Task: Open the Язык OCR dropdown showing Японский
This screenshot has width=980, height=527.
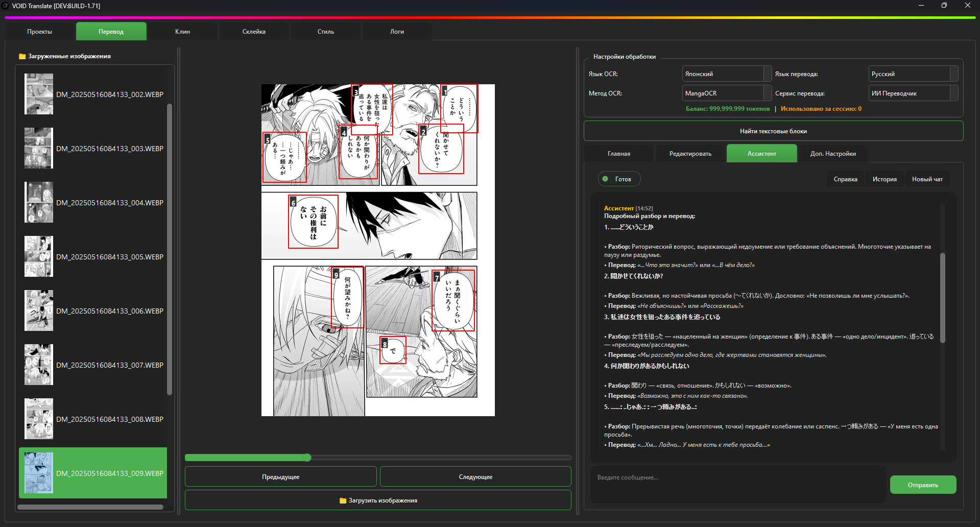Action: 726,74
